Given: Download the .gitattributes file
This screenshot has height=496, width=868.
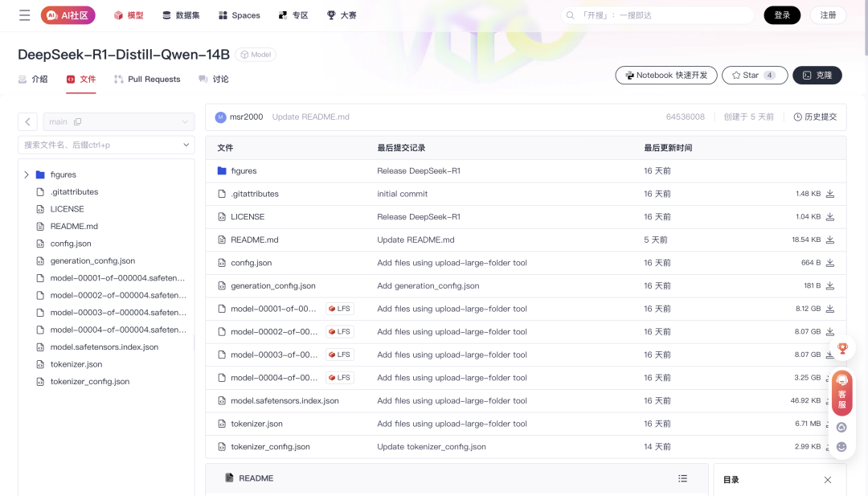Looking at the screenshot, I should coord(829,194).
